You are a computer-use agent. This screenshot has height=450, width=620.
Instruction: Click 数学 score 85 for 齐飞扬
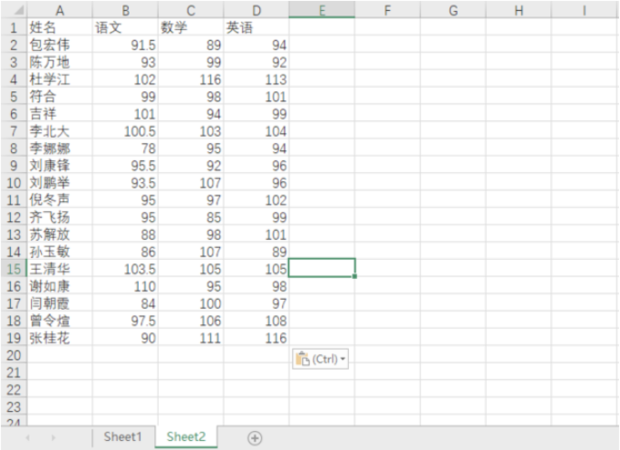coord(191,217)
